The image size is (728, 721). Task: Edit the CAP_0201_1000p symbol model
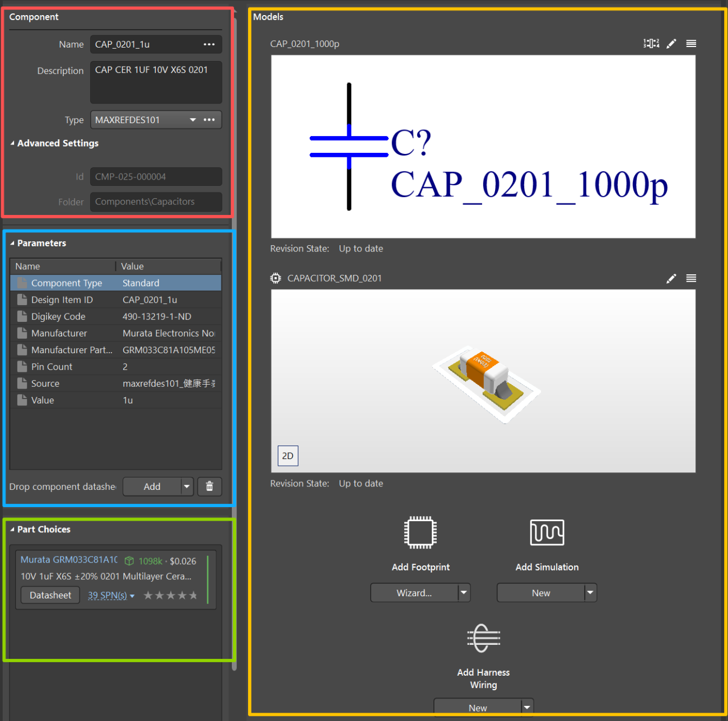click(671, 44)
